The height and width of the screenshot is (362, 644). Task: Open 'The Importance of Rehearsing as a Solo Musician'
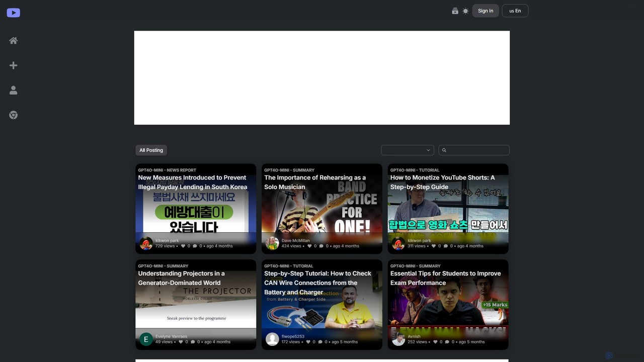[315, 182]
